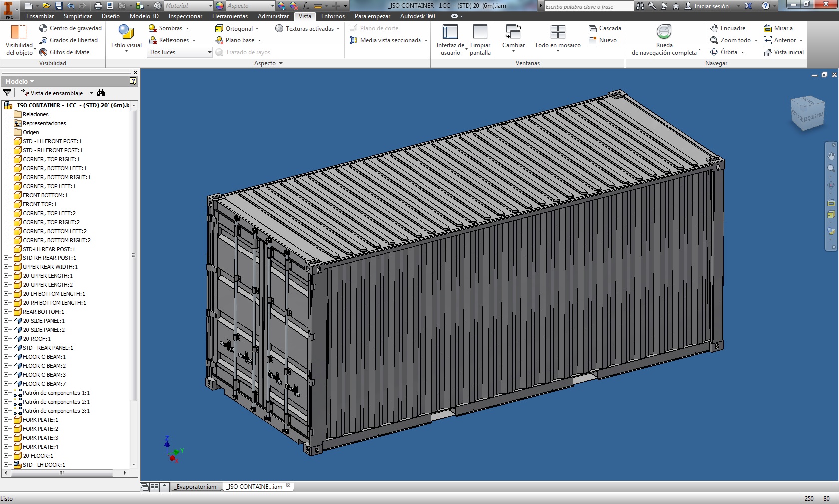Click the zoom magnifier on navigation bar
The height and width of the screenshot is (504, 839).
pyautogui.click(x=831, y=169)
